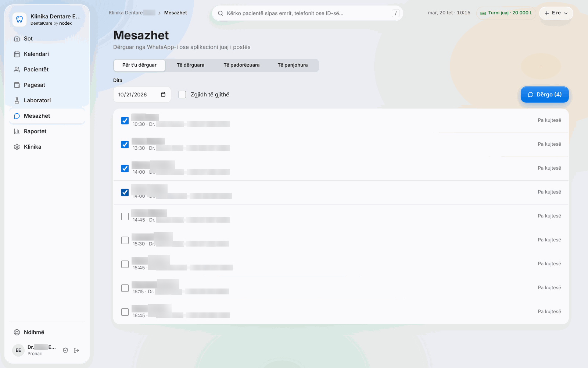This screenshot has height=368, width=588.
Task: Open Raportet chart section
Action: tap(47, 131)
